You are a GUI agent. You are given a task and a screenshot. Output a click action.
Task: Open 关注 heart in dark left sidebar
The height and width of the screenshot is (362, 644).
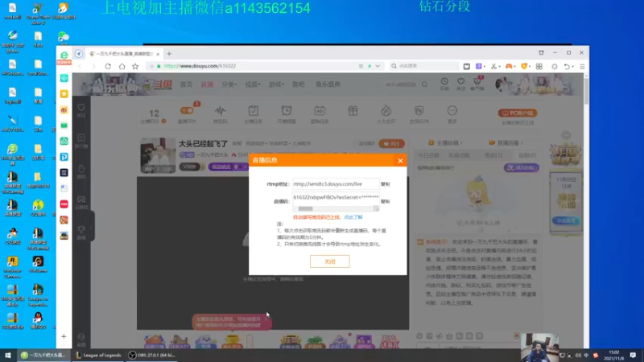[x=81, y=110]
